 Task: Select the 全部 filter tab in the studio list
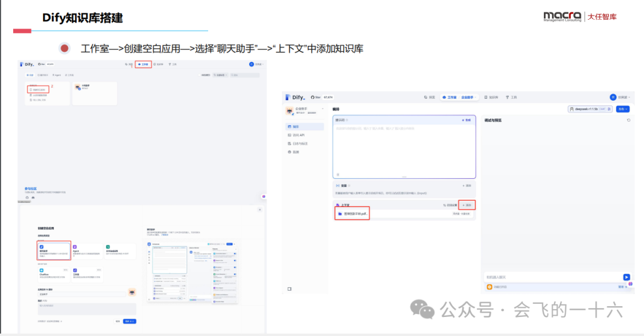click(30, 75)
